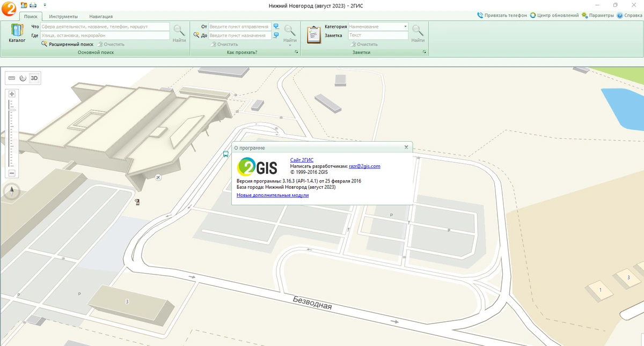Switch to the Поиск ribbon tab
The image size is (644, 346).
tap(31, 17)
